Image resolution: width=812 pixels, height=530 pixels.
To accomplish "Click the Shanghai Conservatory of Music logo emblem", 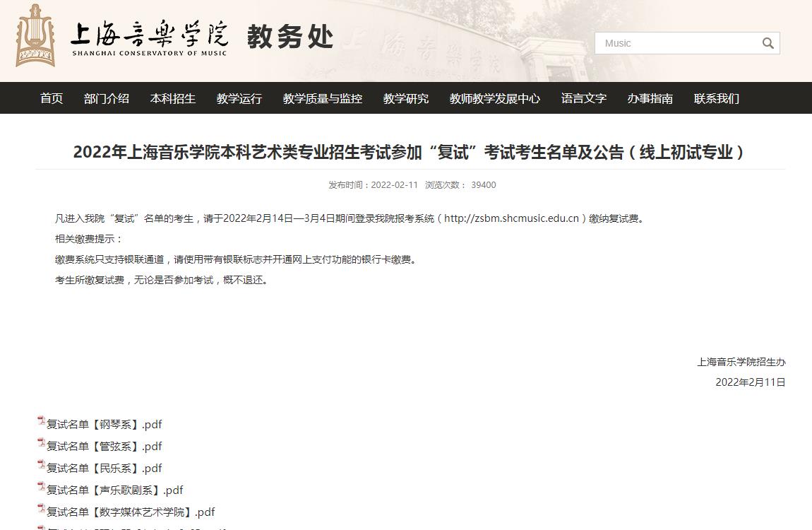I will (x=35, y=36).
